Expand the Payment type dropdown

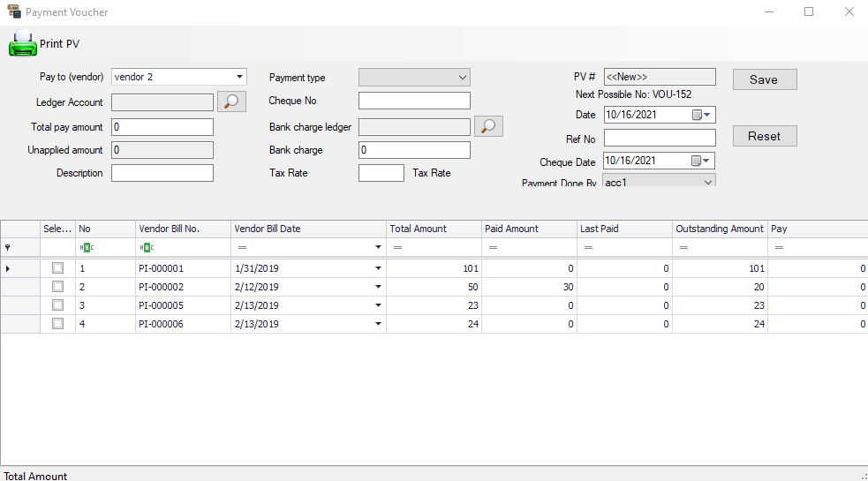[x=463, y=78]
